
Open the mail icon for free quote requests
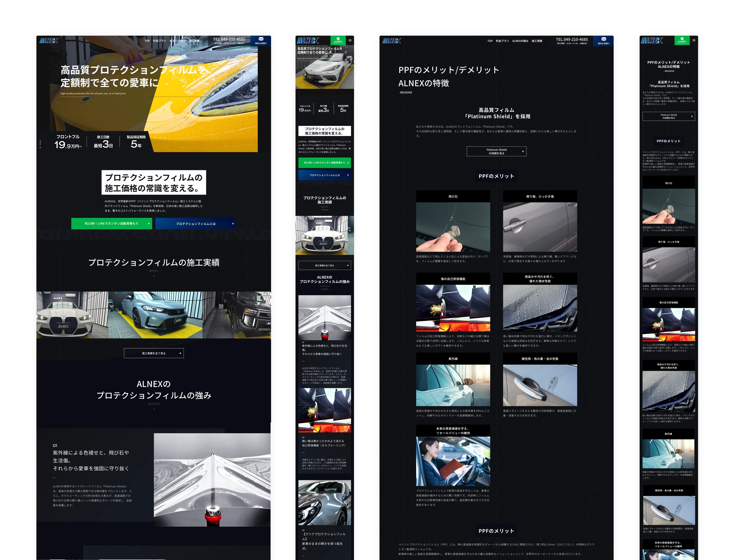261,40
